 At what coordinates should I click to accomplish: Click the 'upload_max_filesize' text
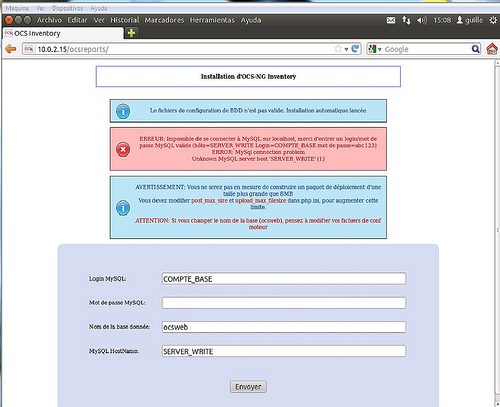coord(260,200)
